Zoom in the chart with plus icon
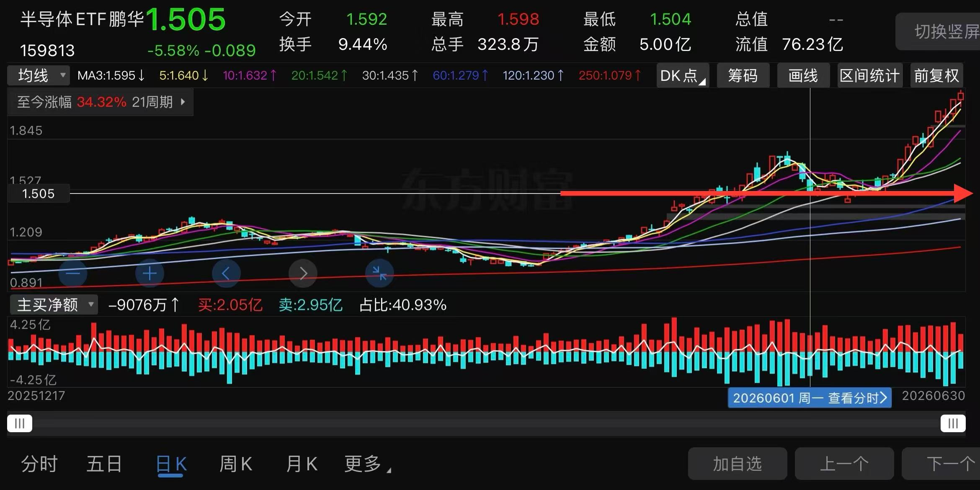The height and width of the screenshot is (490, 980). pos(150,273)
